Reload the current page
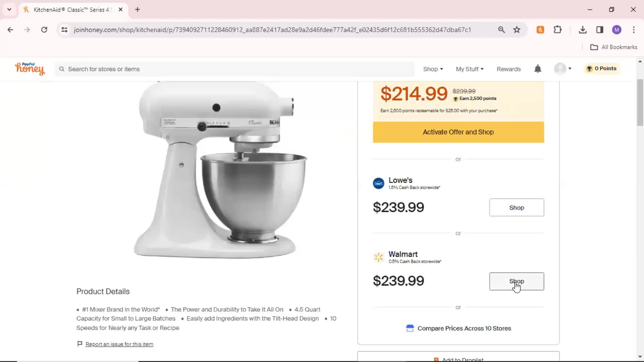This screenshot has height=362, width=644. click(44, 30)
